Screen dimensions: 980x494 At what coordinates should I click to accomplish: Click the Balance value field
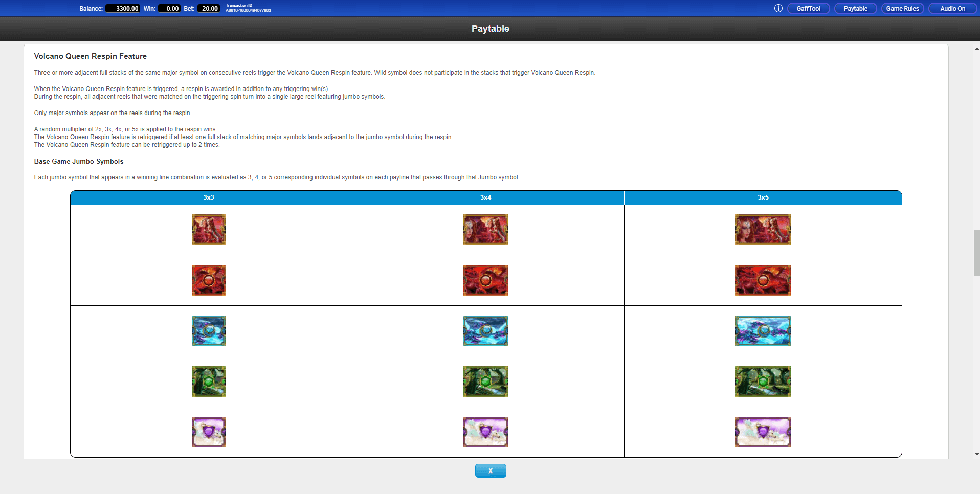point(123,9)
